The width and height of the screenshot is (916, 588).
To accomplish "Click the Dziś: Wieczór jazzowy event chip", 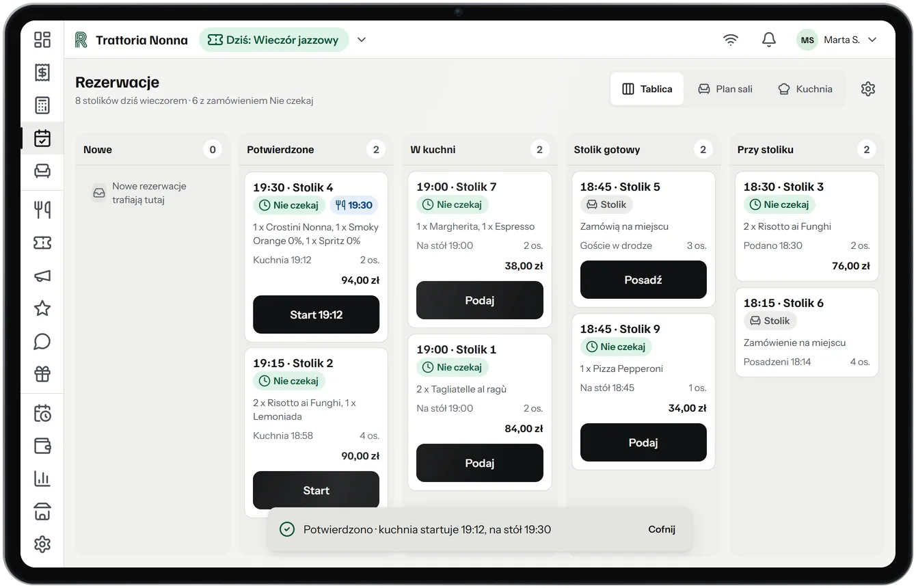I will (x=273, y=40).
